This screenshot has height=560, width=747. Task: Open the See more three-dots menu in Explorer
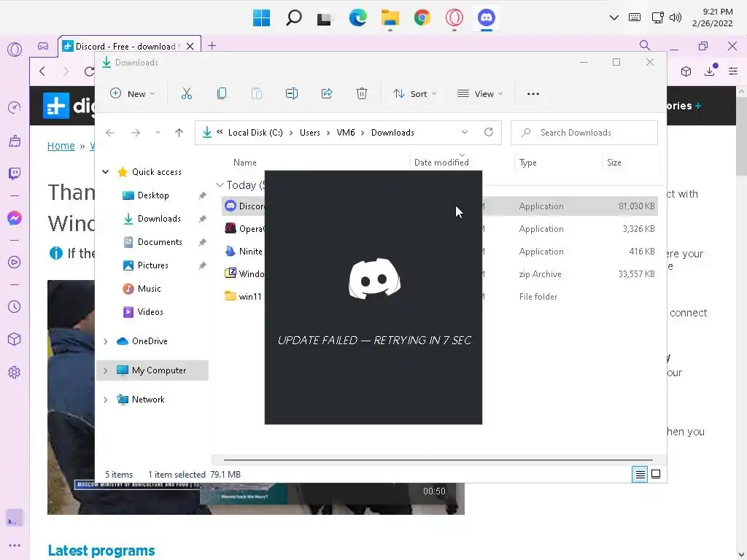[x=533, y=94]
